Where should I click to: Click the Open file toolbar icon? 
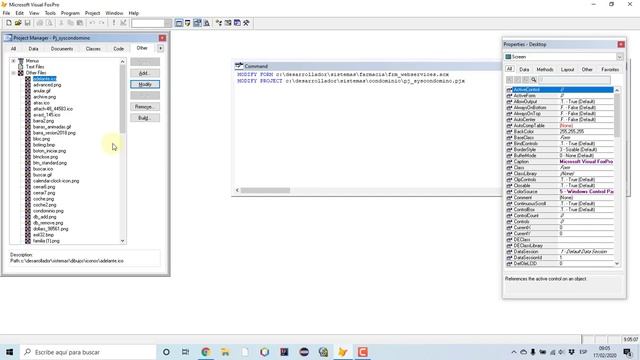[18, 23]
